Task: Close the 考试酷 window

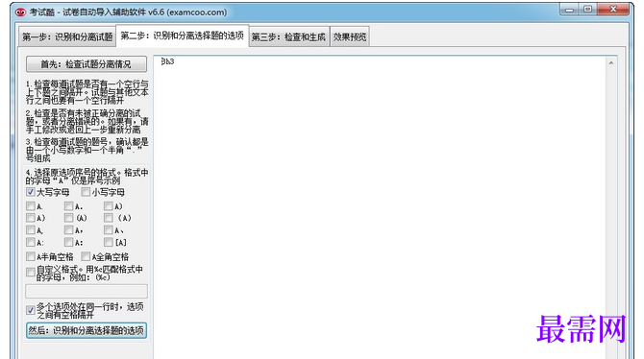Action: 613,10
